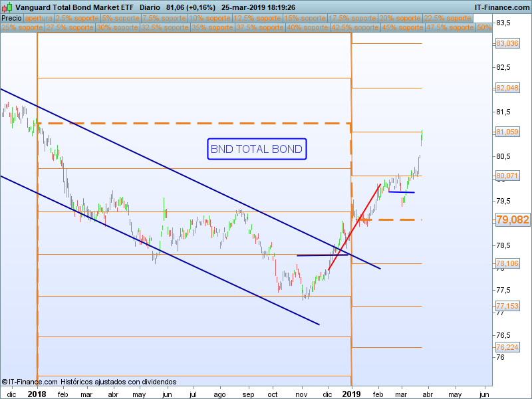This screenshot has width=532, height=399.
Task: Choose the 17.5% soporte legend label
Action: point(352,18)
